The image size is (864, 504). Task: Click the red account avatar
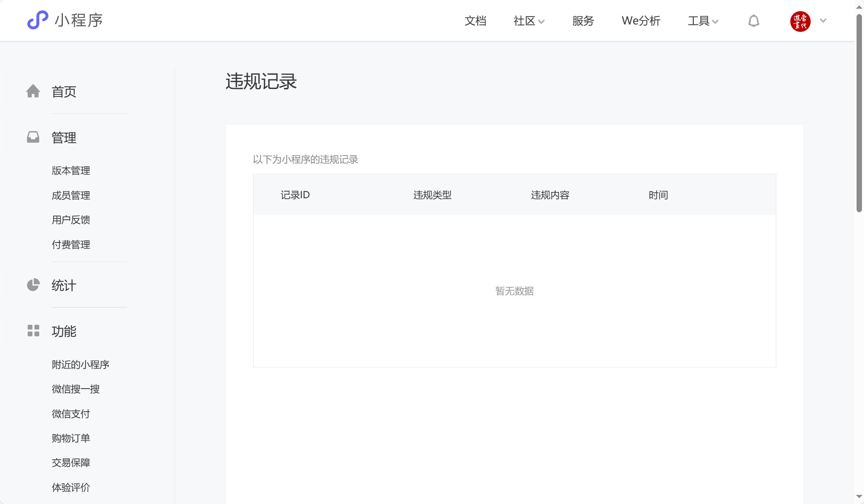pyautogui.click(x=800, y=21)
